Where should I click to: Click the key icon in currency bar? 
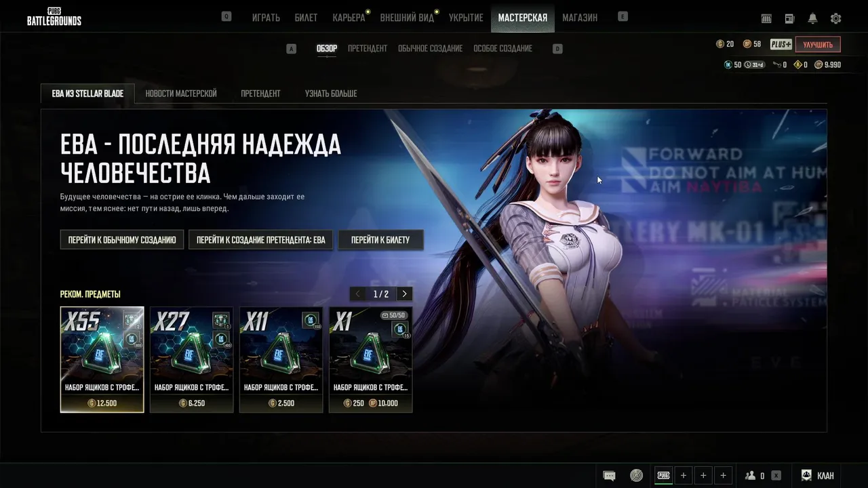click(x=776, y=65)
